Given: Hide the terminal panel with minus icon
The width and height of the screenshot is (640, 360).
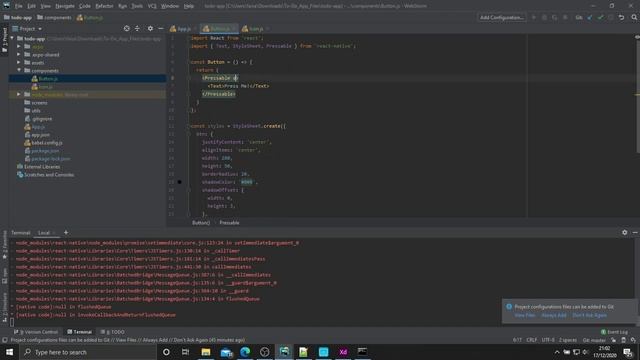Looking at the screenshot, I should tap(635, 232).
